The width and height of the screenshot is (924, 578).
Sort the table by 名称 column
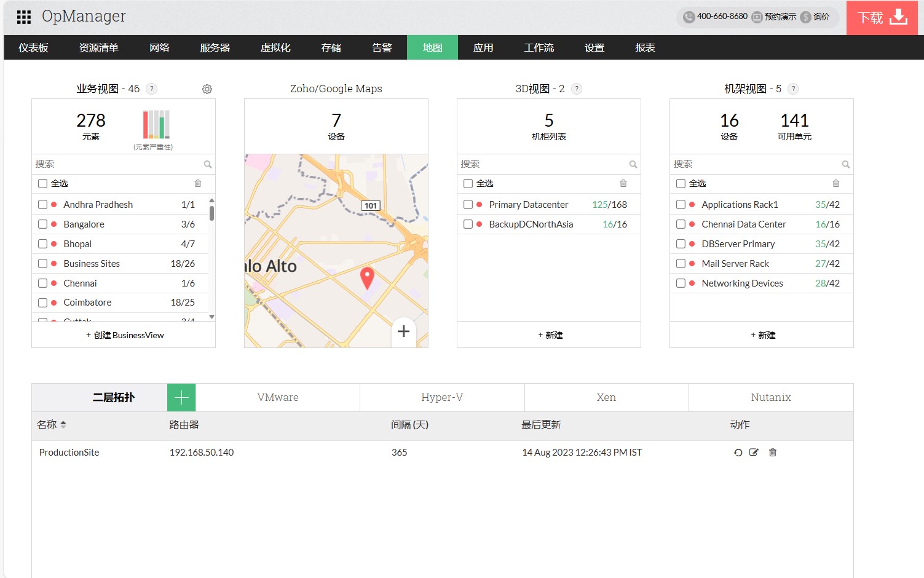(x=52, y=425)
